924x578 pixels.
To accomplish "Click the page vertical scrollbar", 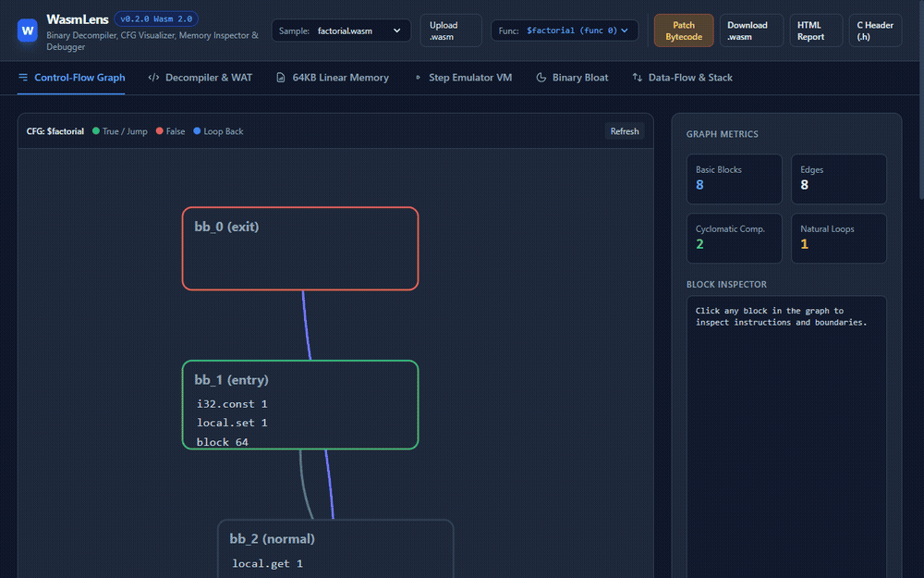I will click(920, 100).
